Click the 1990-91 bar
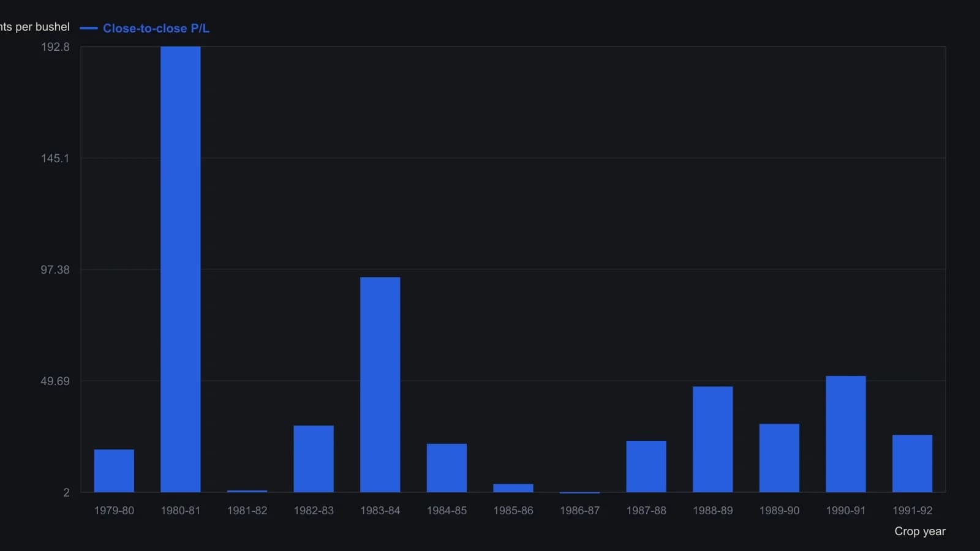Viewport: 980px width, 551px height. (846, 434)
